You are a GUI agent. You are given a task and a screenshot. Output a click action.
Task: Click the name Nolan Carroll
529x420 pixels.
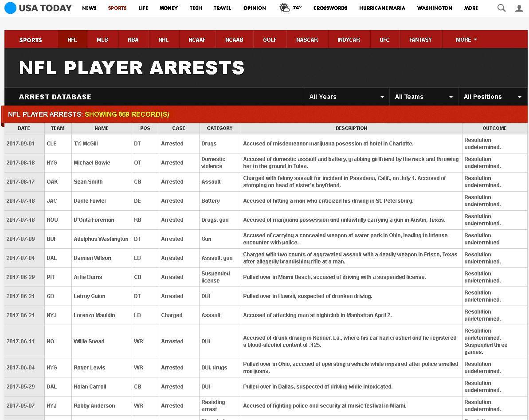tap(90, 387)
